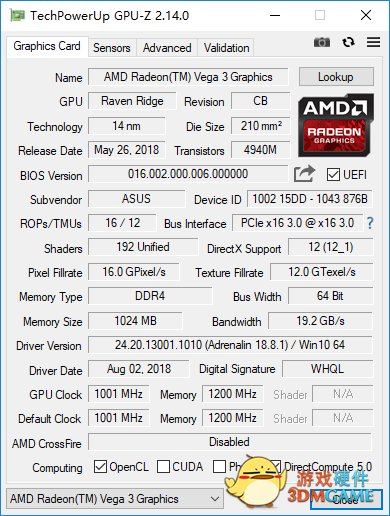Toggle the OpenCL checkbox
The image size is (390, 516).
tap(100, 466)
